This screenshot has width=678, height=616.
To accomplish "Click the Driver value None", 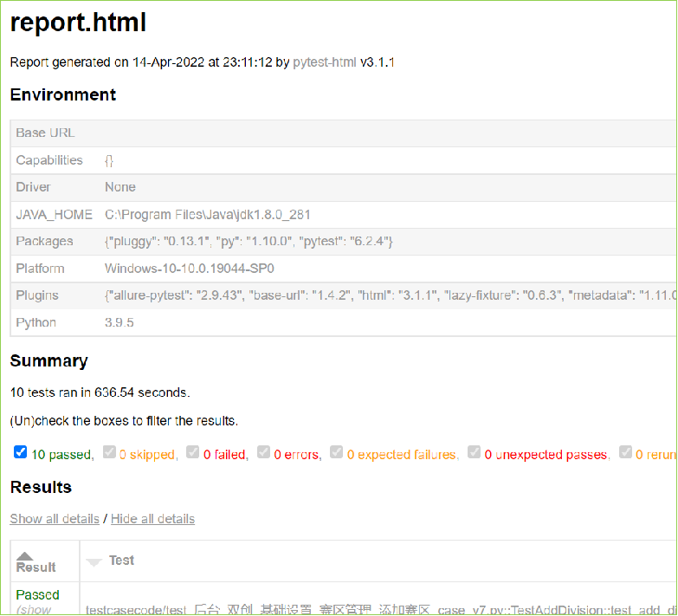I will (120, 187).
